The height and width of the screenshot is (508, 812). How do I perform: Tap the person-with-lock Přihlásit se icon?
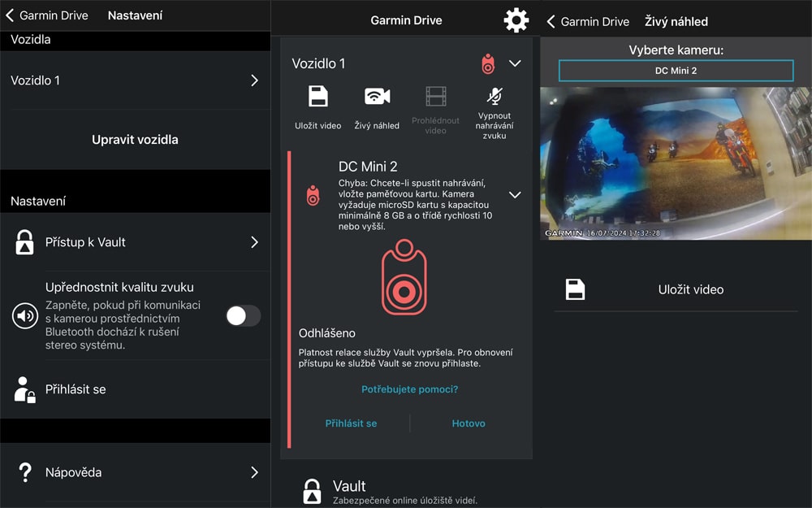click(x=24, y=390)
